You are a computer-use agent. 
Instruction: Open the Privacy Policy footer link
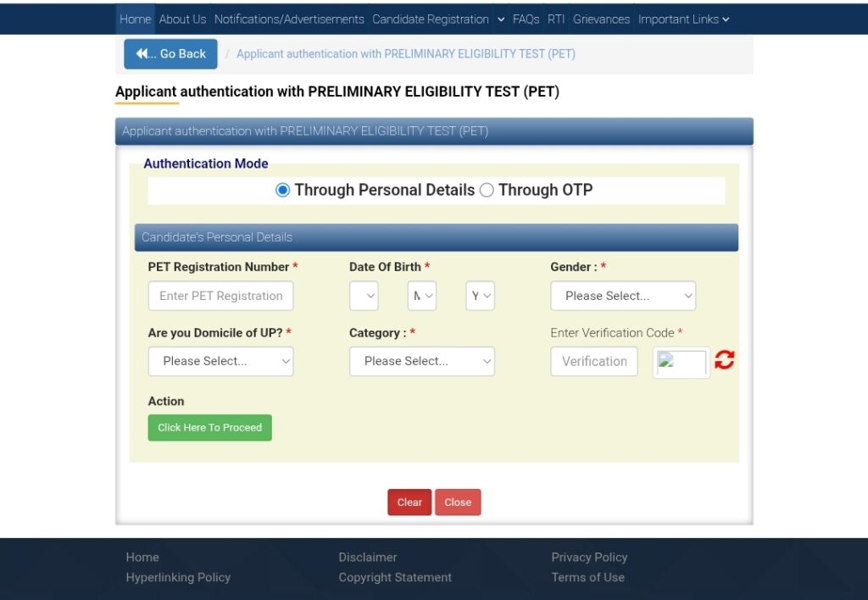[589, 557]
